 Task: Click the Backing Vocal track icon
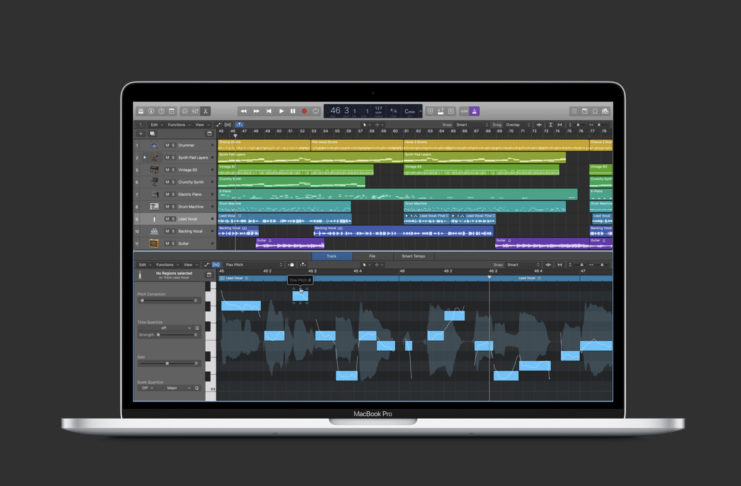coord(154,231)
